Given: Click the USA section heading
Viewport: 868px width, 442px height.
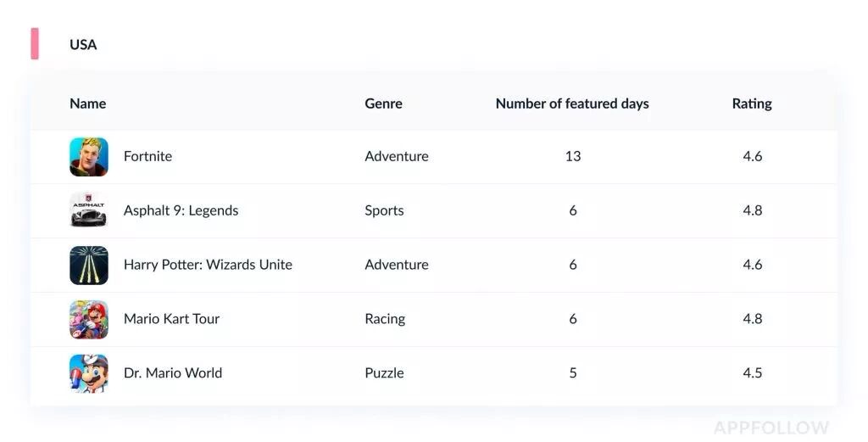Looking at the screenshot, I should [83, 44].
